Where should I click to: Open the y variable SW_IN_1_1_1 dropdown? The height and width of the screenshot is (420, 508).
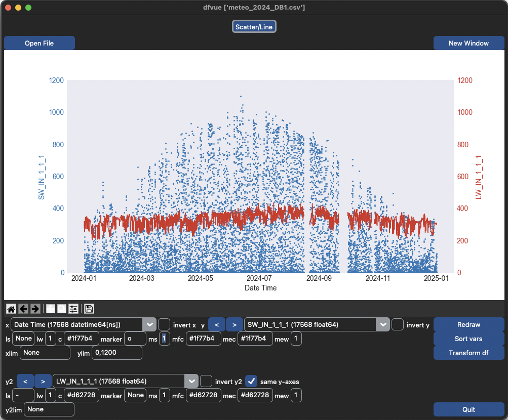pyautogui.click(x=382, y=324)
